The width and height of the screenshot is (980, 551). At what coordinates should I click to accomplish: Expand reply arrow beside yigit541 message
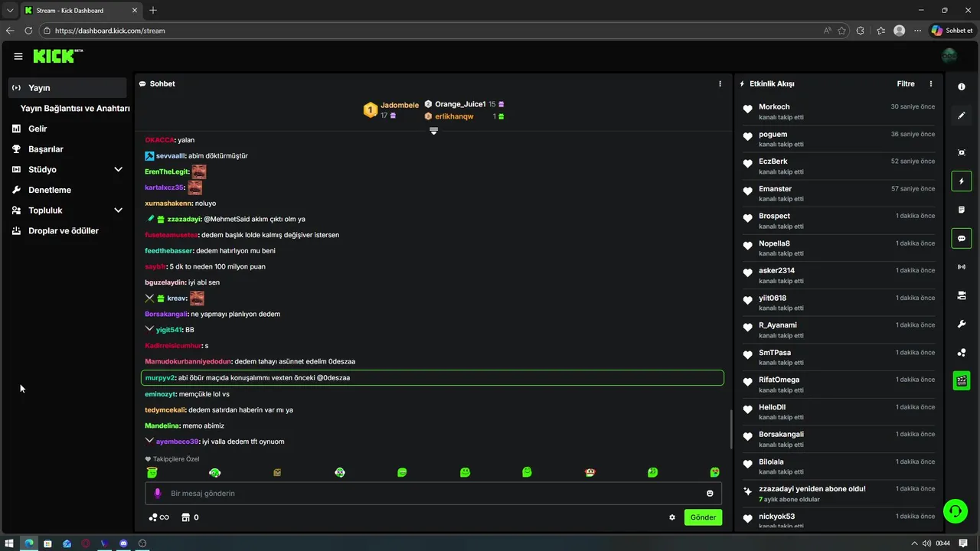coord(149,329)
